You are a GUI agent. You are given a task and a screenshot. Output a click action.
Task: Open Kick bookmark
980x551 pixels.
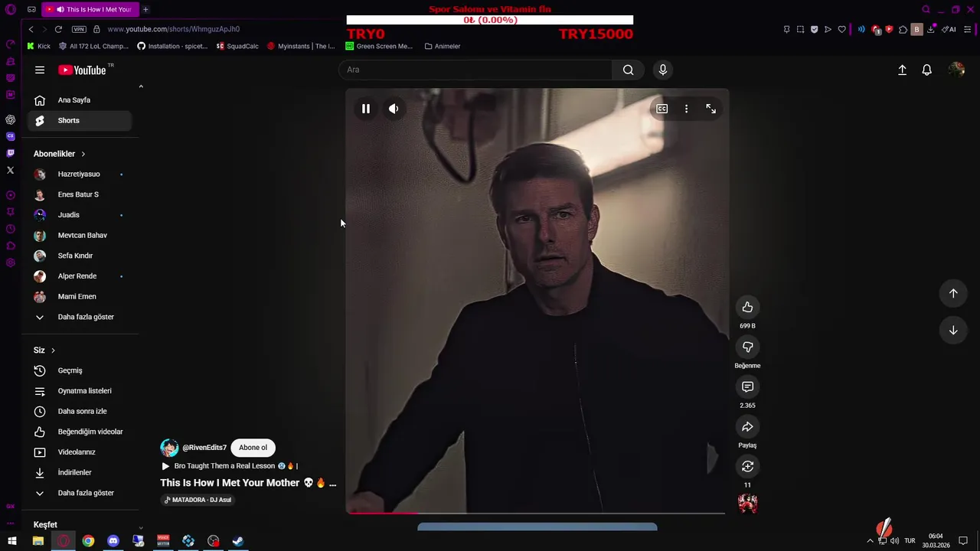tap(38, 46)
